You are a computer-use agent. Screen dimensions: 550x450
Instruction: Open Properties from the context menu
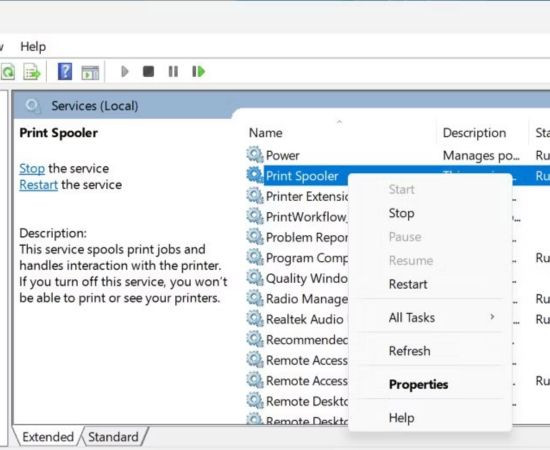418,384
